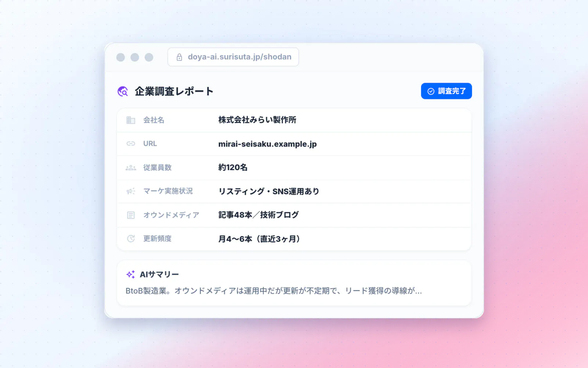Select the 更新頻度 label
Image resolution: width=588 pixels, height=368 pixels.
click(157, 238)
